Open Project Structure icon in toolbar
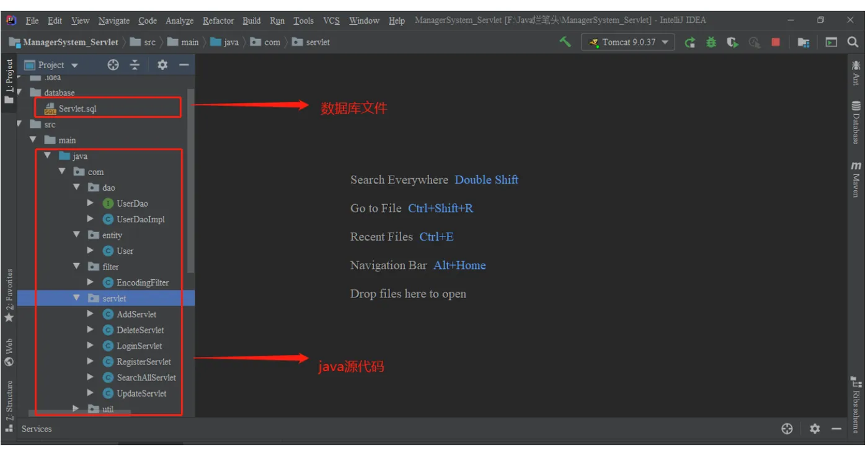Viewport: 868px width, 450px height. [x=804, y=42]
